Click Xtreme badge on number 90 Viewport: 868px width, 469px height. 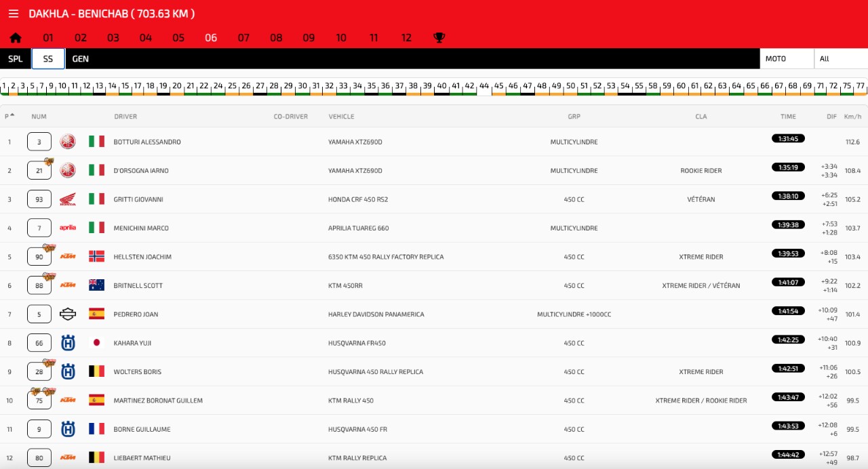48,247
